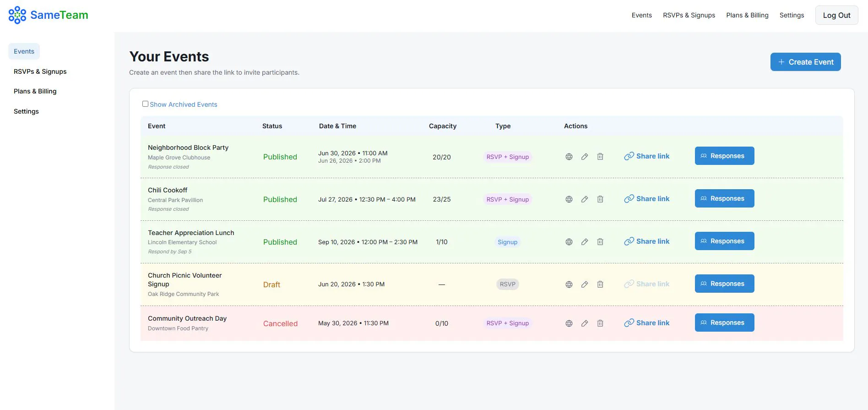Select Plans & Billing in left sidebar

point(35,91)
